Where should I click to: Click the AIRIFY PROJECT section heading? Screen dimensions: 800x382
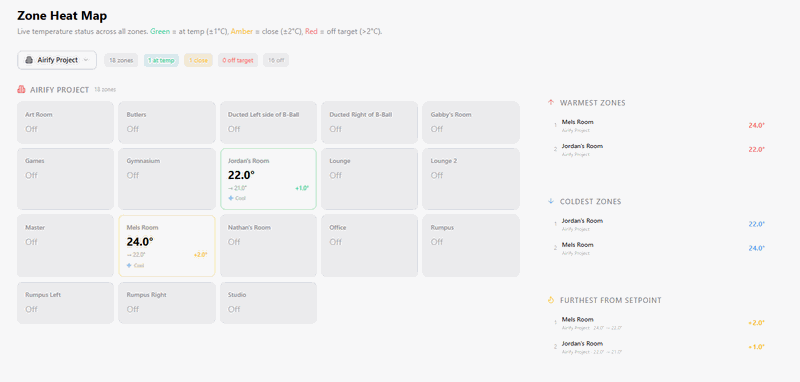click(60, 90)
